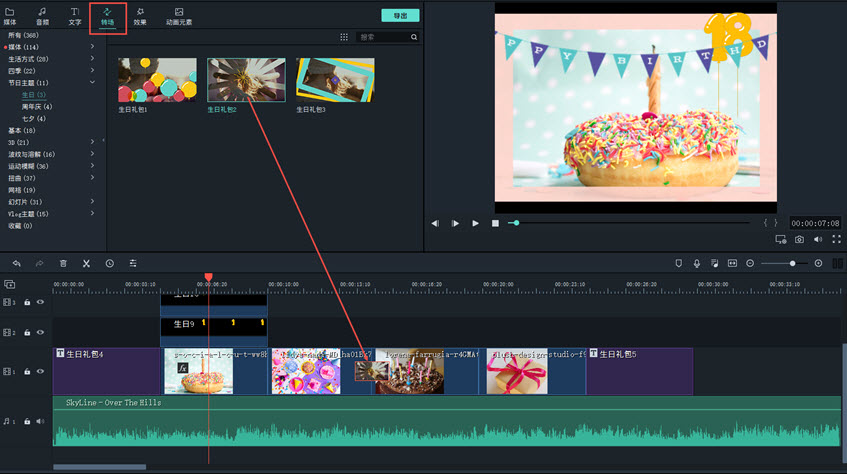Click the timeline zoom slider handle
Image resolution: width=847 pixels, height=474 pixels.
pos(792,263)
